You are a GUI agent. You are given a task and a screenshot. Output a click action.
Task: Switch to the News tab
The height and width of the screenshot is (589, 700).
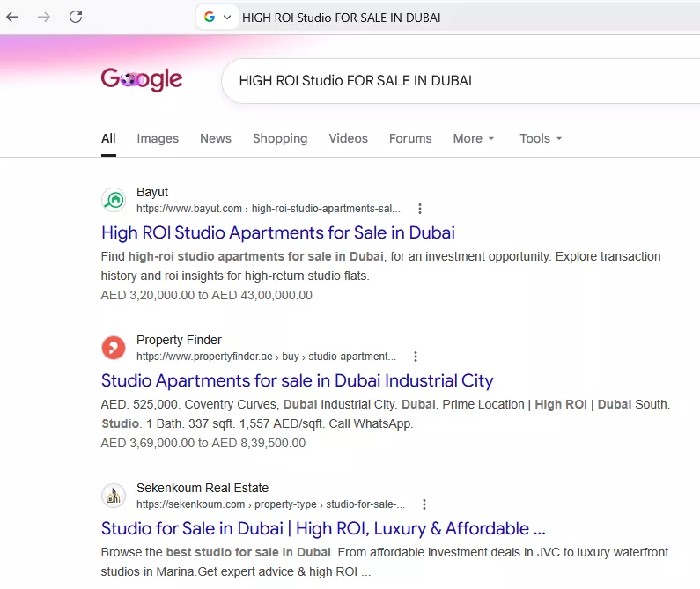point(216,138)
